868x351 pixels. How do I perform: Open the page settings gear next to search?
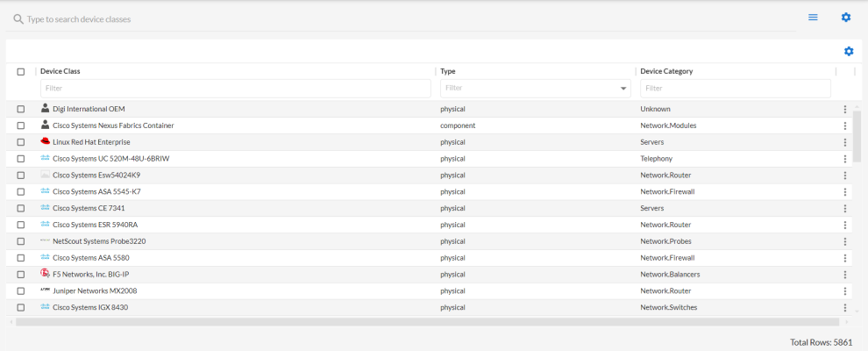click(846, 18)
